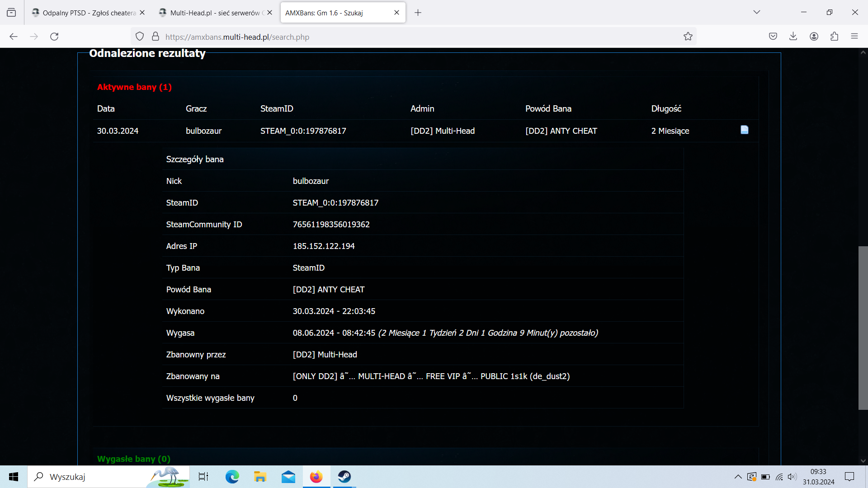
Task: Click the page vertical scrollbar thumb
Action: [x=863, y=328]
